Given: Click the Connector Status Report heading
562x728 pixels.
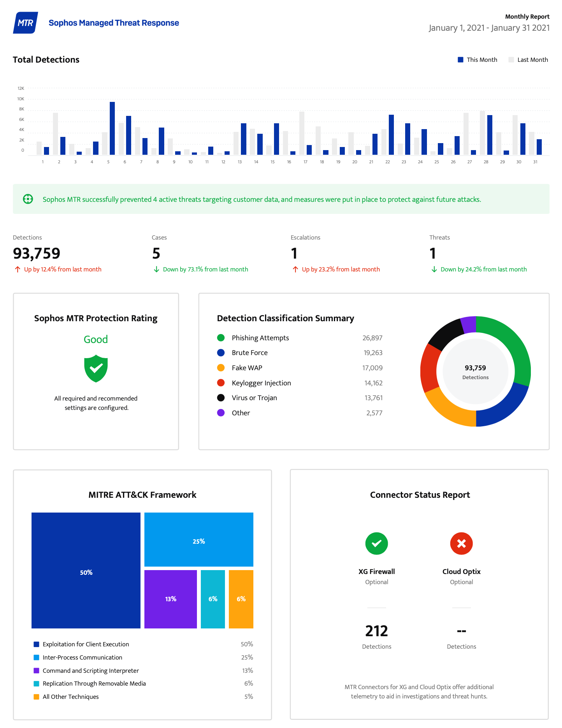Looking at the screenshot, I should click(x=420, y=495).
